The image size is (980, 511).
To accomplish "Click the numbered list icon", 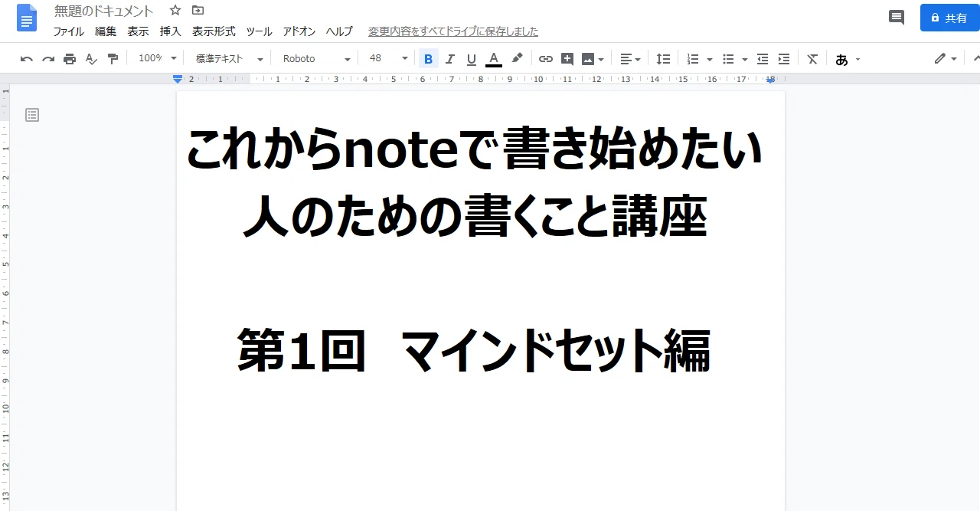I will click(x=693, y=59).
